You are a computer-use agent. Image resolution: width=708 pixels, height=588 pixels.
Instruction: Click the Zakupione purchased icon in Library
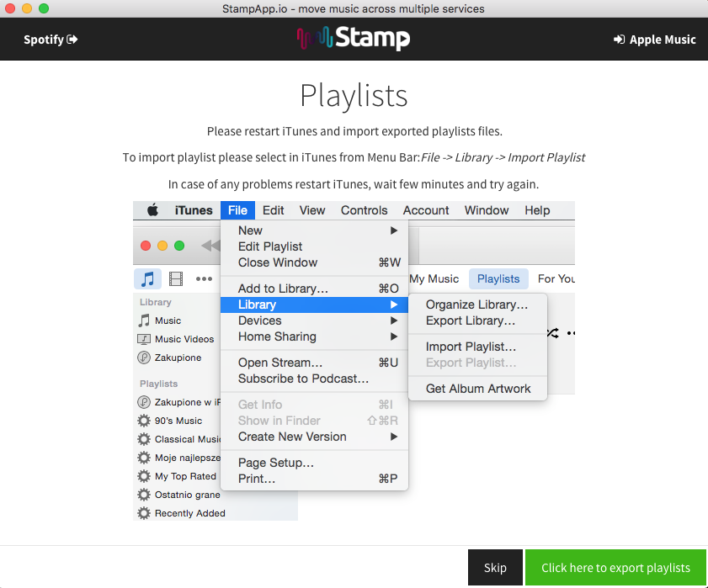pyautogui.click(x=144, y=358)
